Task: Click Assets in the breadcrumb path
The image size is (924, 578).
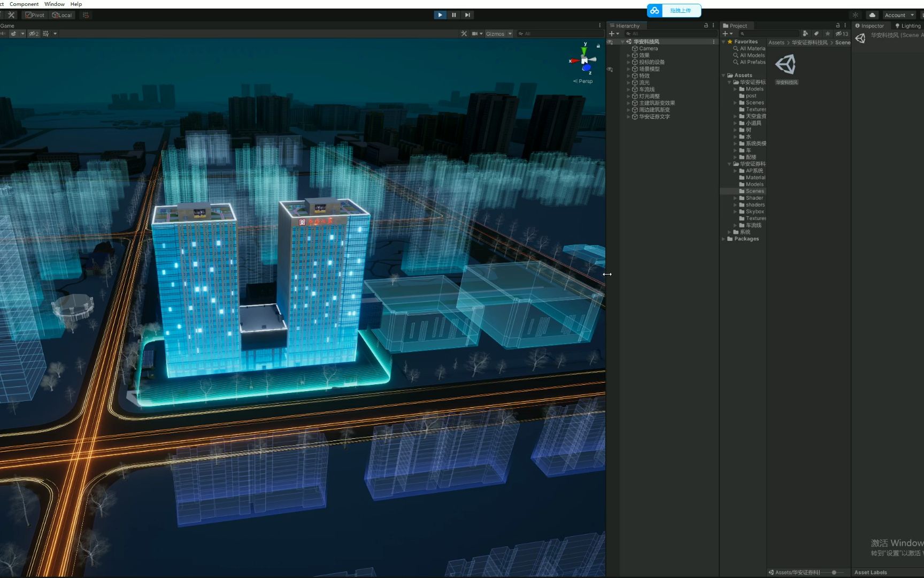Action: click(776, 43)
